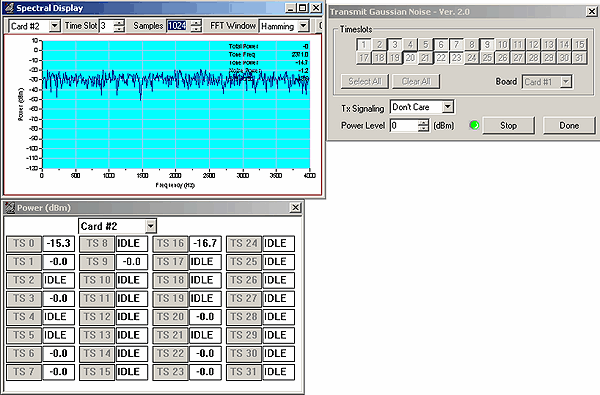The height and width of the screenshot is (395, 600).
Task: Open the Card #2 dropdown in Spectral Display
Action: (x=55, y=26)
